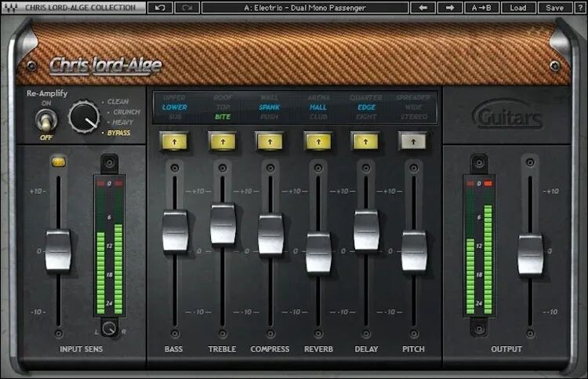The image size is (588, 379).
Task: Click the embossed Guitars logo plate
Action: (507, 115)
